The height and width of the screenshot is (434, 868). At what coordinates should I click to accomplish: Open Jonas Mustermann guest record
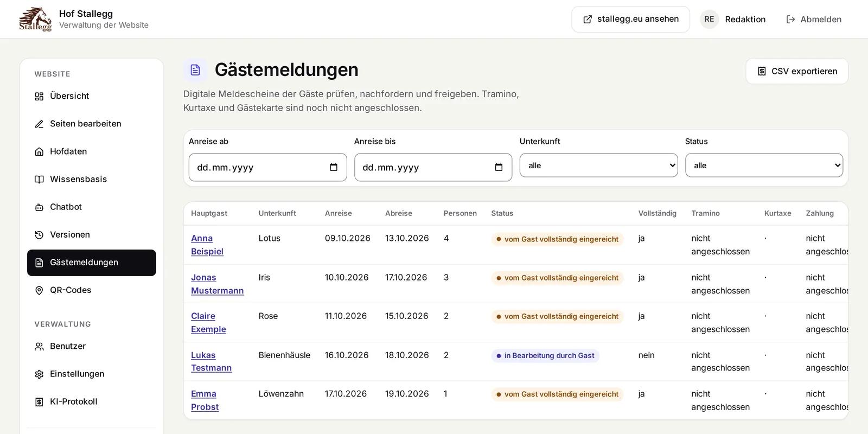coord(217,284)
